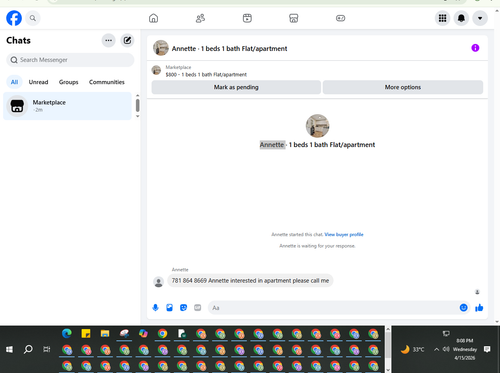The image size is (500, 373).
Task: Choose a GIF with the GIF icon
Action: point(198,308)
